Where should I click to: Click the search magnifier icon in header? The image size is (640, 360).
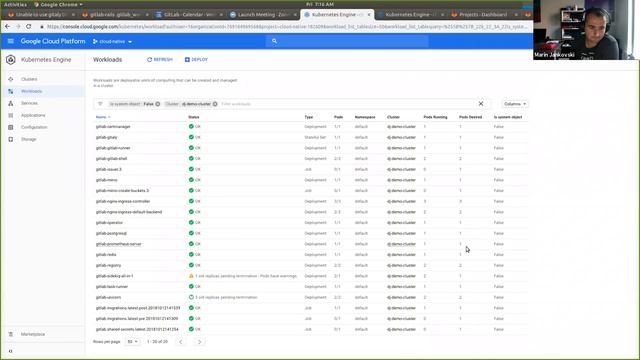tap(274, 41)
